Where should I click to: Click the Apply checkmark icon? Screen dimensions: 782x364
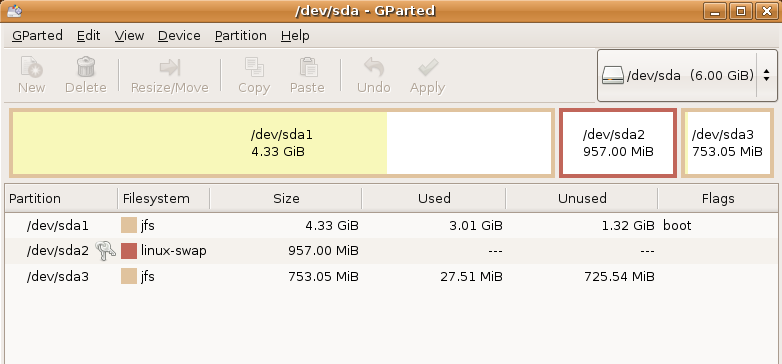pyautogui.click(x=427, y=67)
